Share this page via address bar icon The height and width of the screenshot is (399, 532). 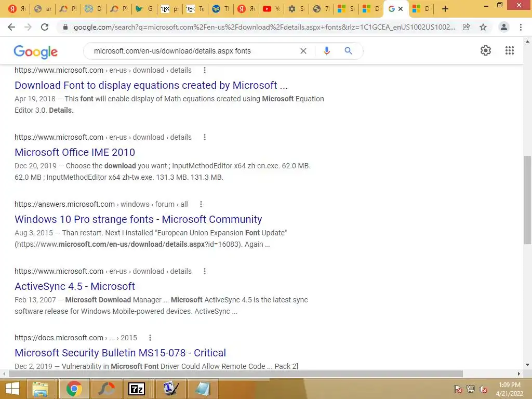pos(467,27)
